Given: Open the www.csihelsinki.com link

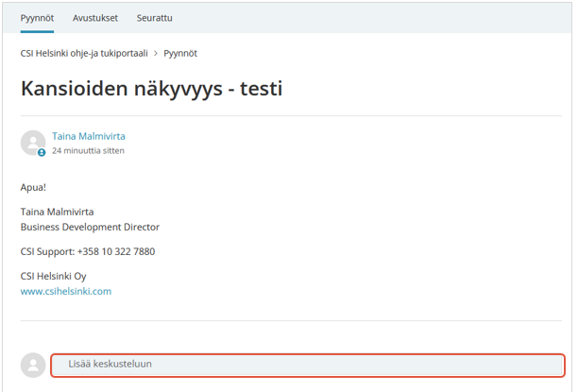Looking at the screenshot, I should (66, 292).
